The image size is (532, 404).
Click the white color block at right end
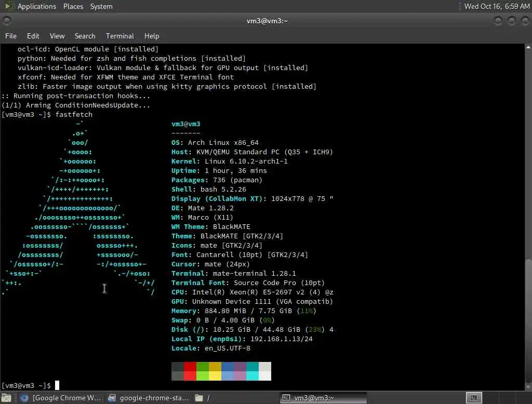265,376
